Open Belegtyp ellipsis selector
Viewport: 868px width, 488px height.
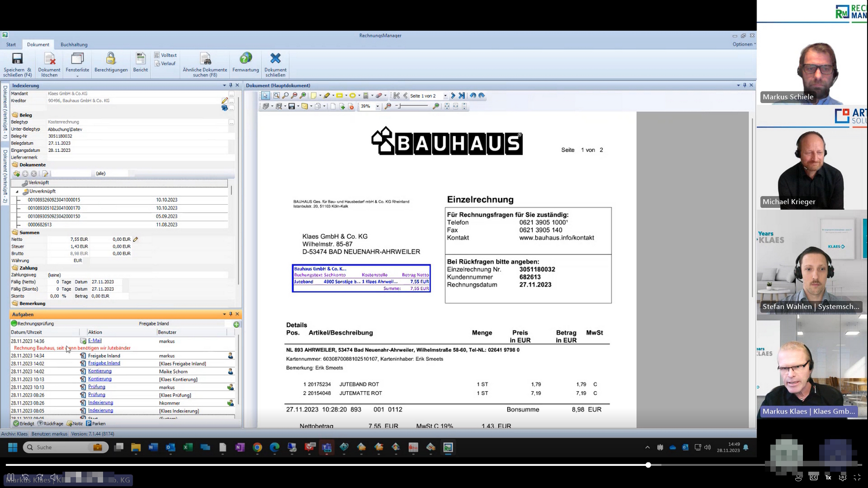(231, 122)
